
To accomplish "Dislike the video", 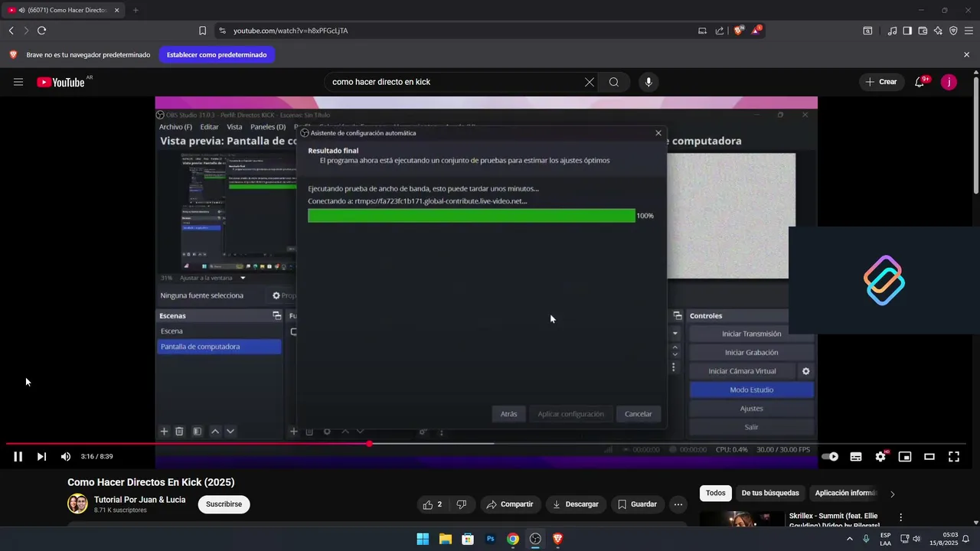I will click(x=462, y=504).
